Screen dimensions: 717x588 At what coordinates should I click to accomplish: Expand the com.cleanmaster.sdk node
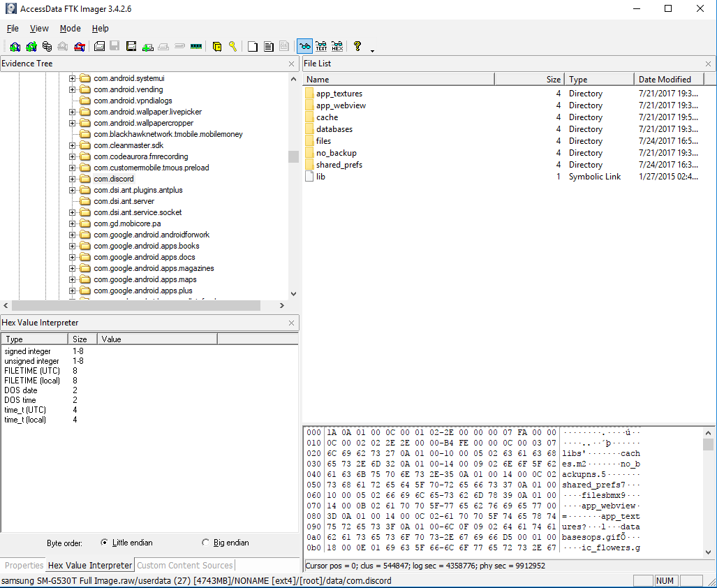[x=72, y=145]
